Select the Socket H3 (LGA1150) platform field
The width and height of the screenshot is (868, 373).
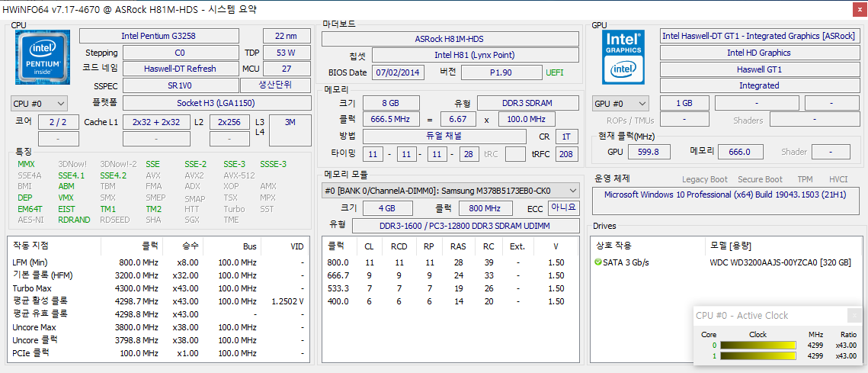216,103
